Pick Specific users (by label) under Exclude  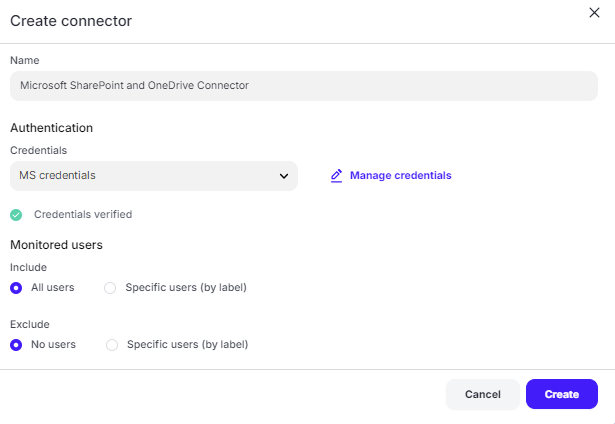click(112, 345)
